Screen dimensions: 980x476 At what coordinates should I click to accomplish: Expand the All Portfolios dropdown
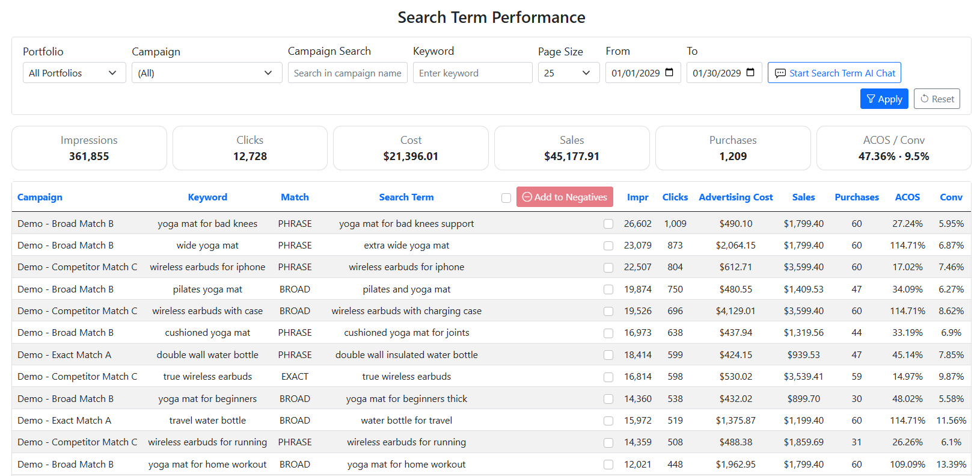tap(74, 73)
